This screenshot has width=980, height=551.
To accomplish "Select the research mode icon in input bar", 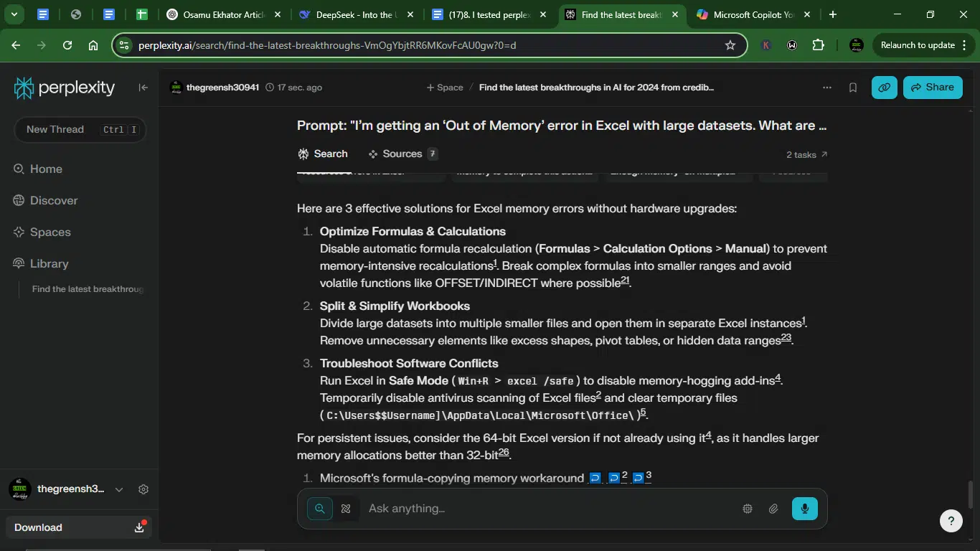I will tap(346, 509).
